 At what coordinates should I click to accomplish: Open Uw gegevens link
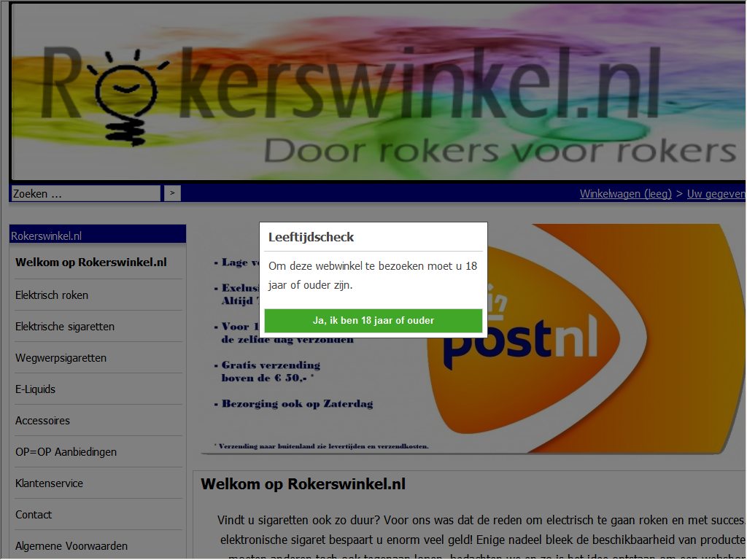tap(716, 194)
